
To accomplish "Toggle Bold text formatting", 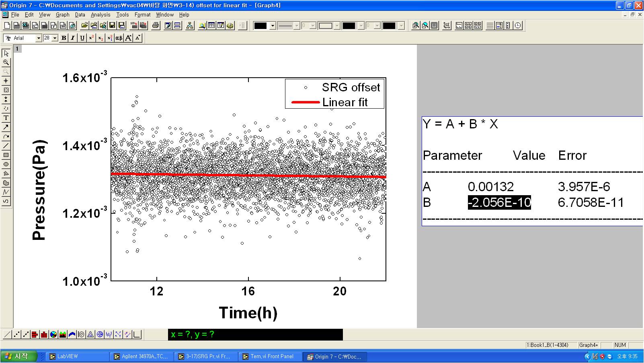I will coord(64,38).
